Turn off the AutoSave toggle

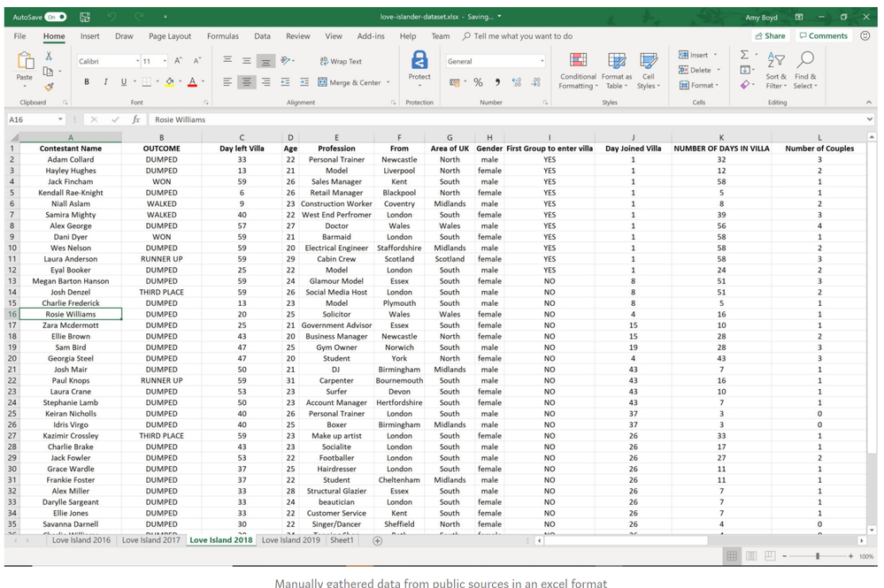tap(56, 17)
